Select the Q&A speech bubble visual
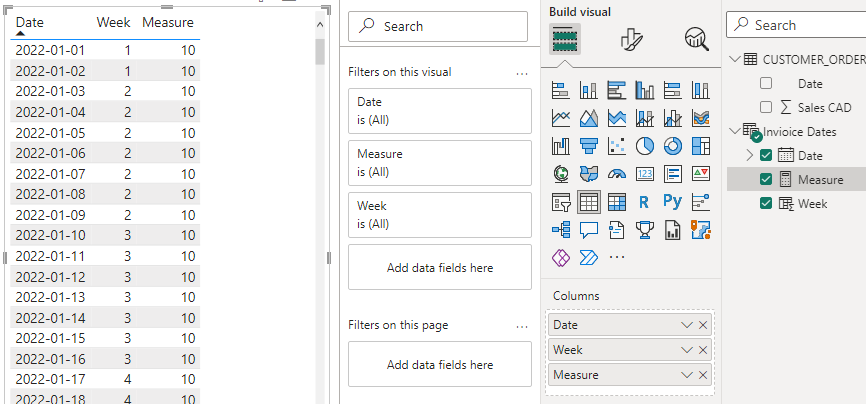This screenshot has height=404, width=866. tap(589, 230)
